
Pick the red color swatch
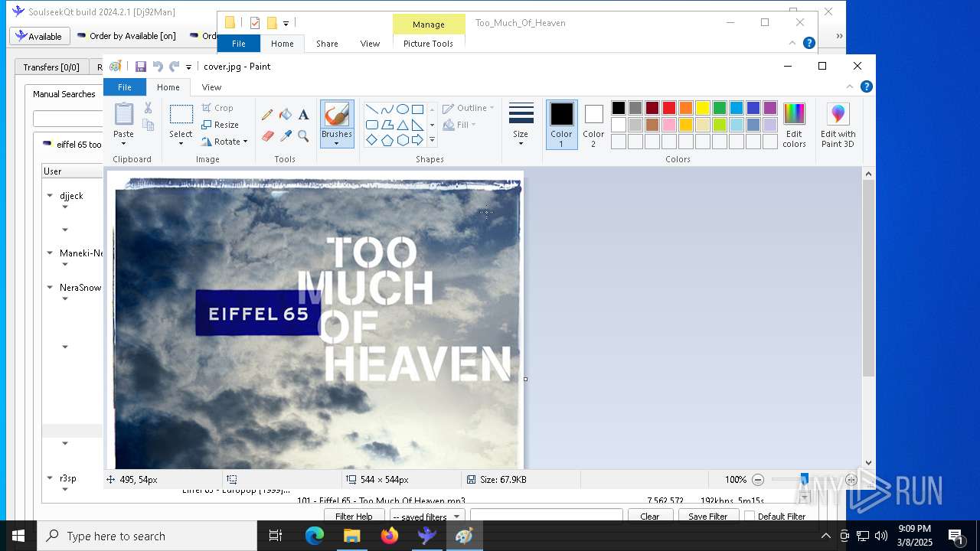tap(669, 108)
